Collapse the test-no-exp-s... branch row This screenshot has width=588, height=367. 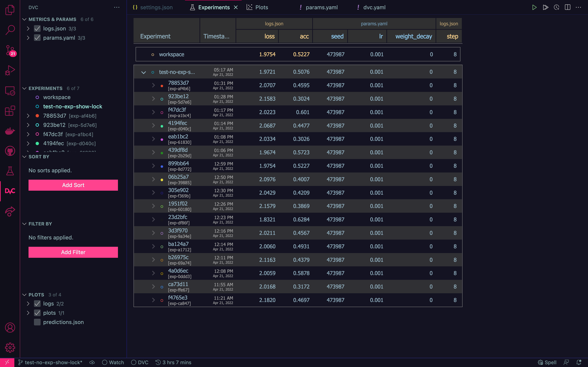pyautogui.click(x=144, y=72)
